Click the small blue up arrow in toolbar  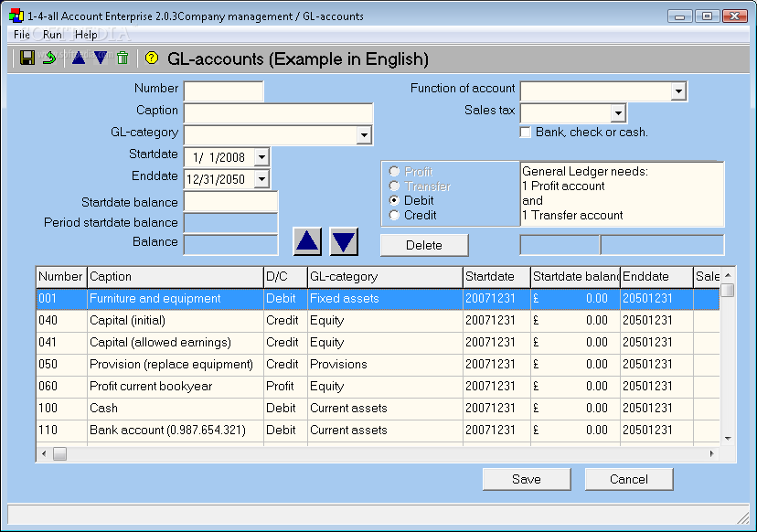(78, 59)
